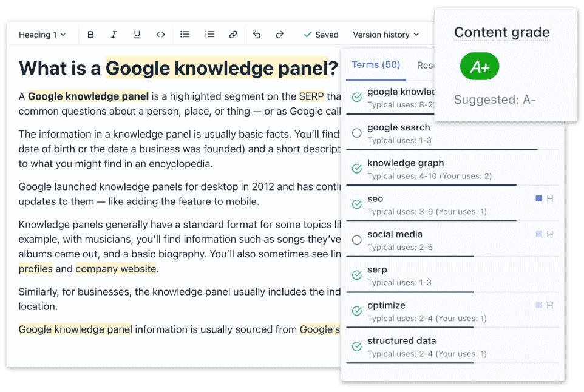Open the partially hidden Research tab
This screenshot has width=584, height=392.
pyautogui.click(x=425, y=65)
